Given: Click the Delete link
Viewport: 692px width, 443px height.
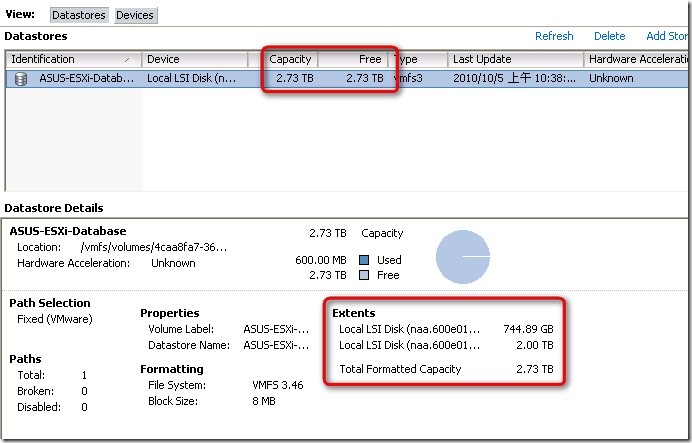Looking at the screenshot, I should (x=609, y=36).
